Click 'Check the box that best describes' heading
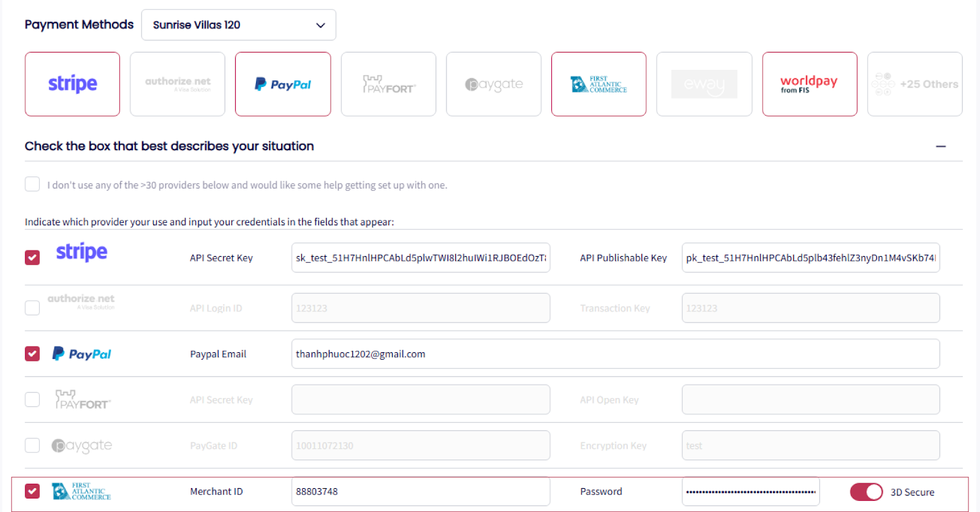The image size is (980, 512). [x=169, y=146]
